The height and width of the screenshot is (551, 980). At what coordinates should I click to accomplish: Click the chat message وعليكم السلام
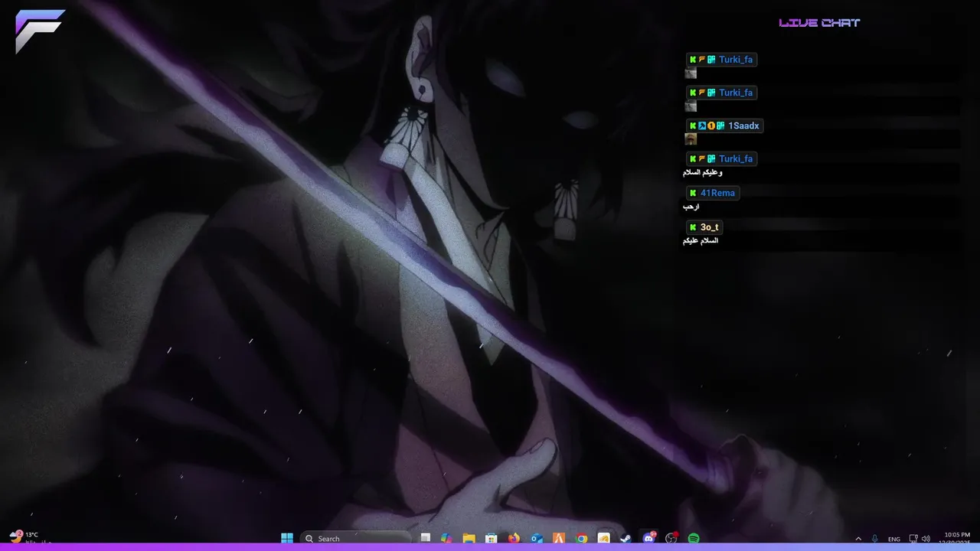coord(703,173)
